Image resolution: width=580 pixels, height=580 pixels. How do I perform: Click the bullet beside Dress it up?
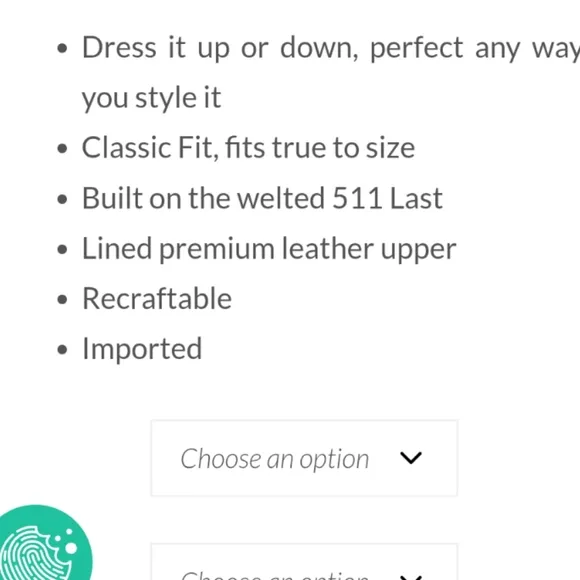[63, 48]
